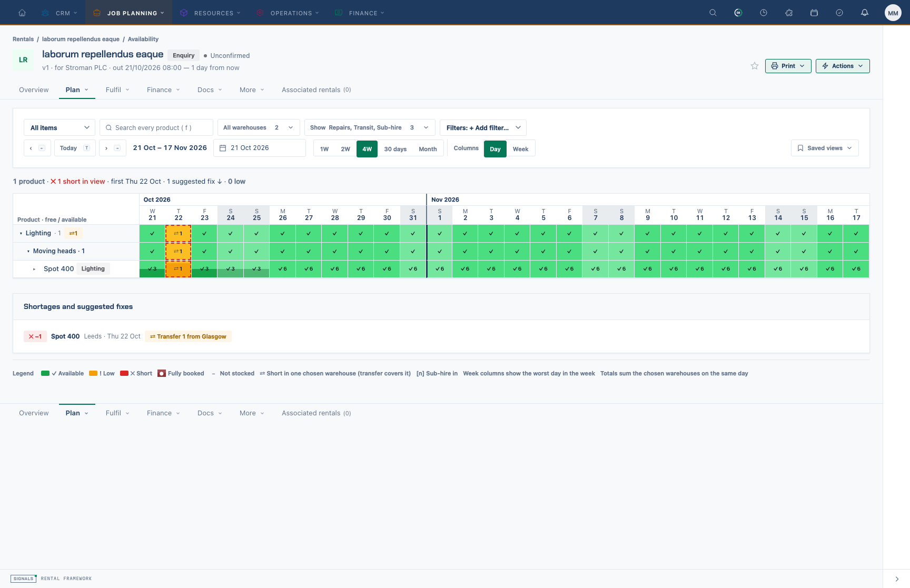Open the 21 Oct 2026 date picker
This screenshot has height=588, width=910.
coord(260,148)
